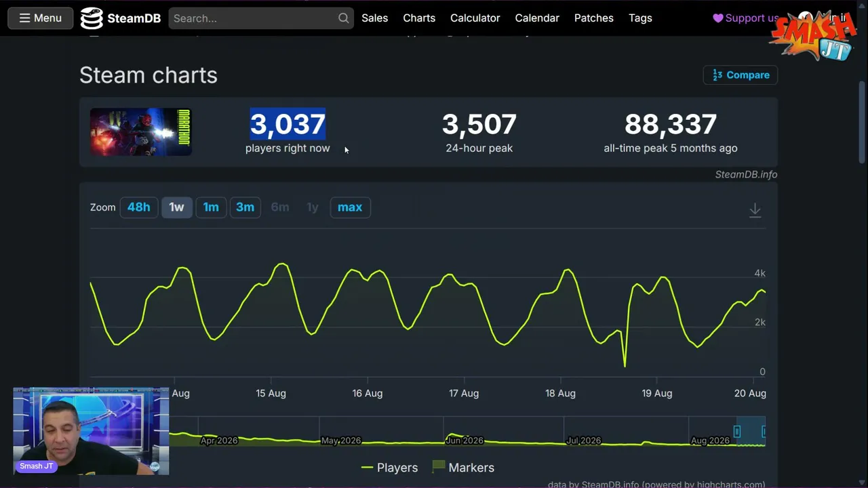
Task: Navigate to Charts in the top bar
Action: (419, 18)
